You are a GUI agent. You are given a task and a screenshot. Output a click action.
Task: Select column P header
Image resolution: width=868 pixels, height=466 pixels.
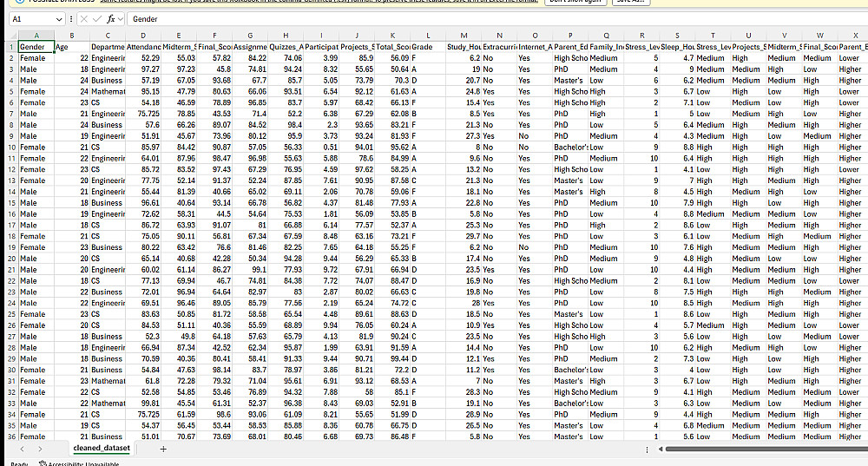pos(570,36)
